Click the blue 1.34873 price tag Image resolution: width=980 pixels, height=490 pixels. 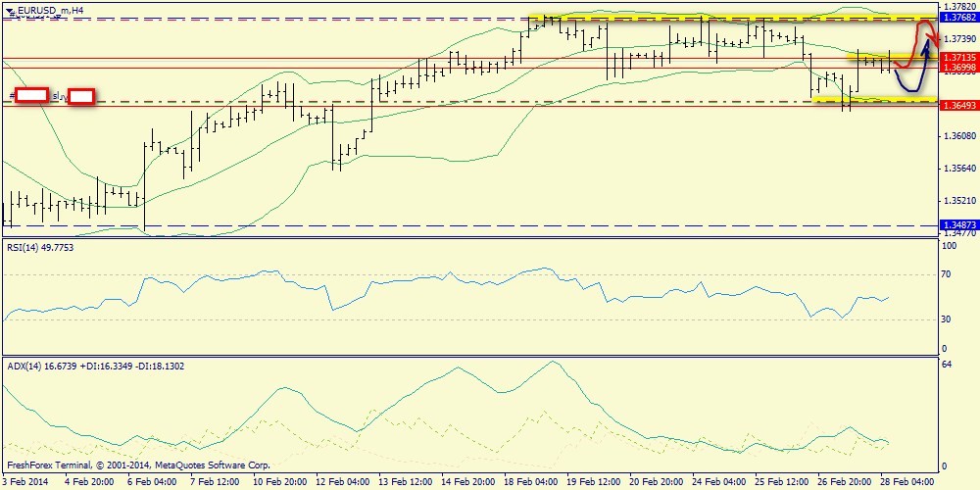(957, 224)
